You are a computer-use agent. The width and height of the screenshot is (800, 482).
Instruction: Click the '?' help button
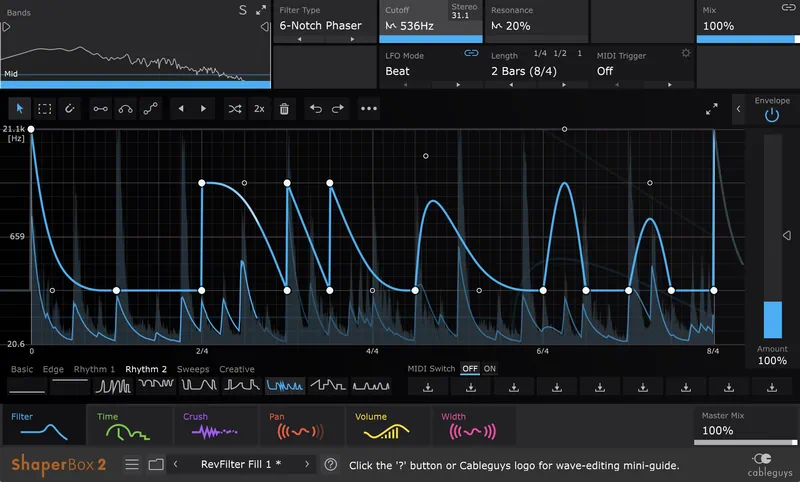pyautogui.click(x=331, y=464)
